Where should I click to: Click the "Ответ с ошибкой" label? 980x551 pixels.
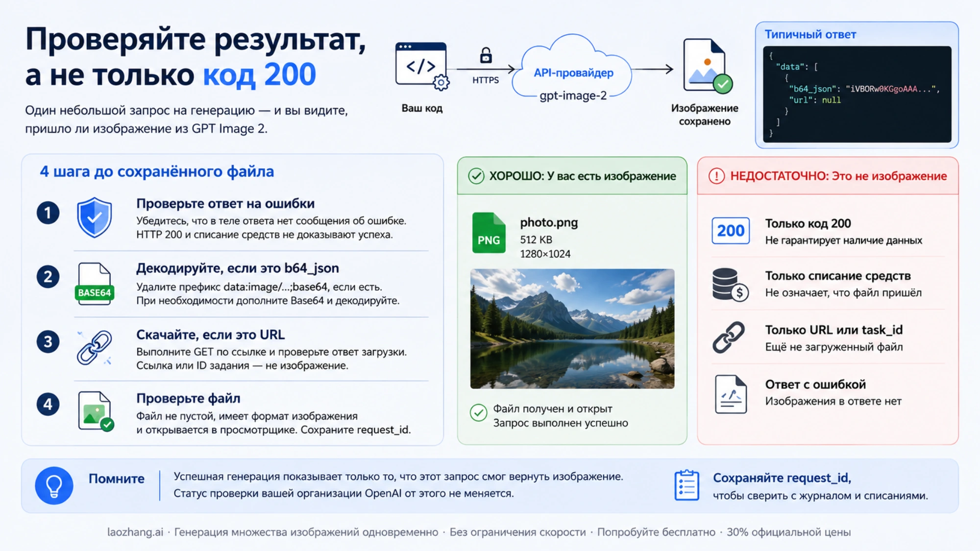[815, 384]
